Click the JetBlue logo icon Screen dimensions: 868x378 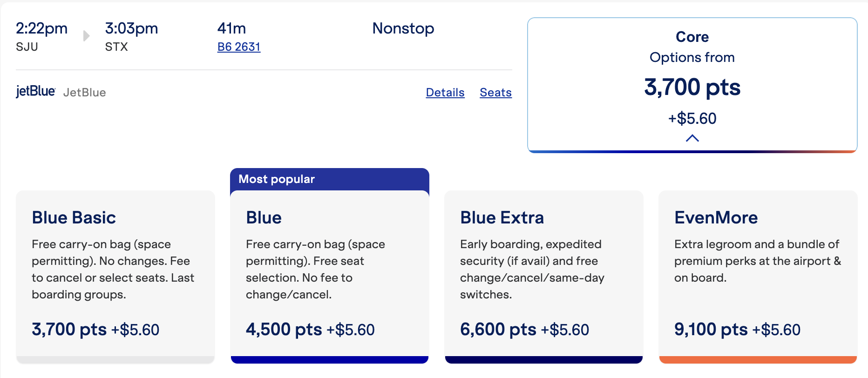coord(35,91)
